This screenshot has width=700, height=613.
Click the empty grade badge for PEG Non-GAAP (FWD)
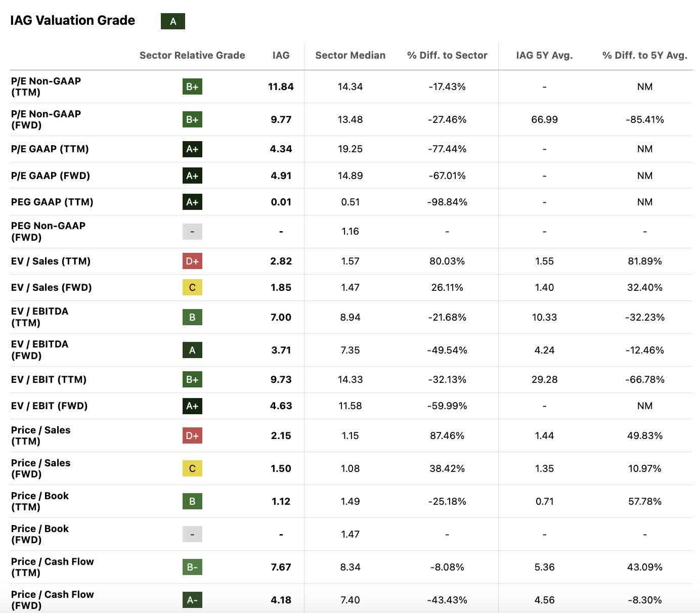click(x=192, y=232)
